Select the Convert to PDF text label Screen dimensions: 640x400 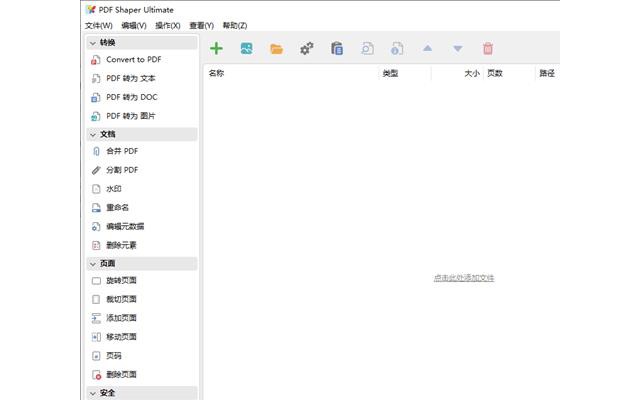click(x=133, y=60)
